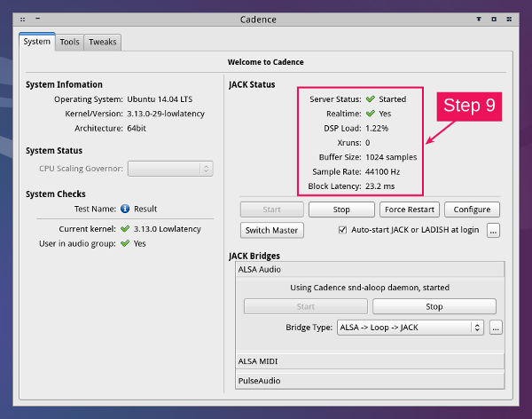Click the Sample Rate '44100 Hz' value
532x419 pixels.
click(x=382, y=172)
